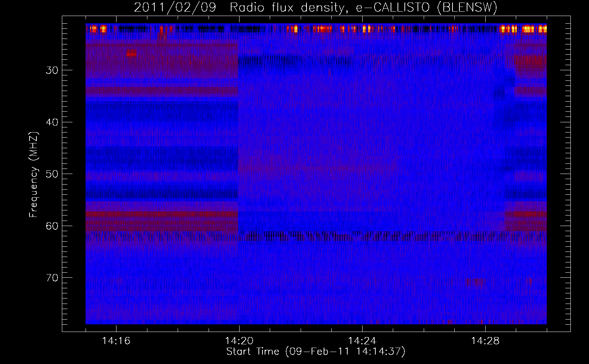Select the 14:24 time tick label
589x364 pixels.
click(362, 341)
